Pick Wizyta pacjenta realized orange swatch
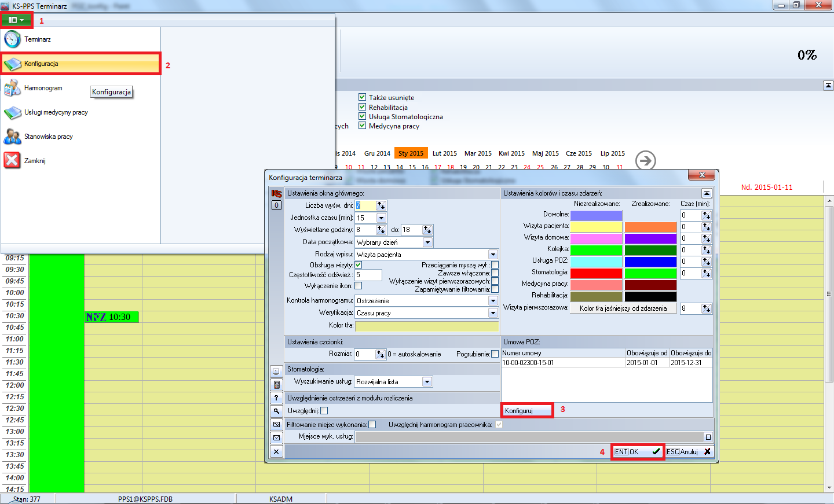The height and width of the screenshot is (504, 834). click(x=650, y=227)
